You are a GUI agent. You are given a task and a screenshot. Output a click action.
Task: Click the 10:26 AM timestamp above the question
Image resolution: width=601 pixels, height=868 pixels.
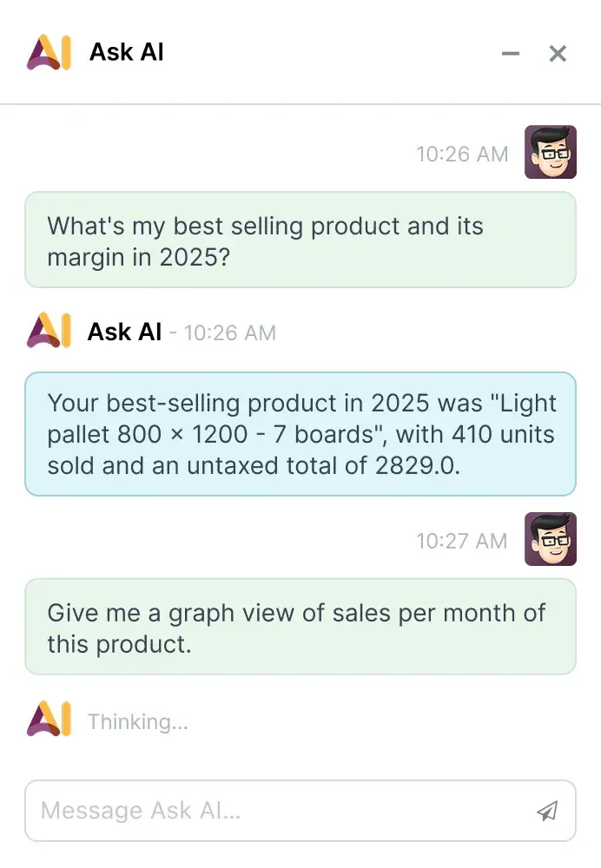click(462, 154)
